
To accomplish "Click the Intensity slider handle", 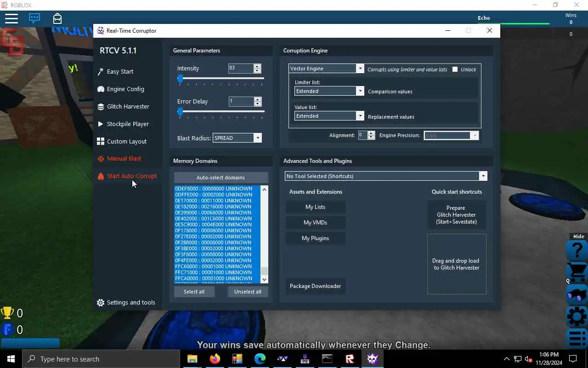I will [x=180, y=79].
